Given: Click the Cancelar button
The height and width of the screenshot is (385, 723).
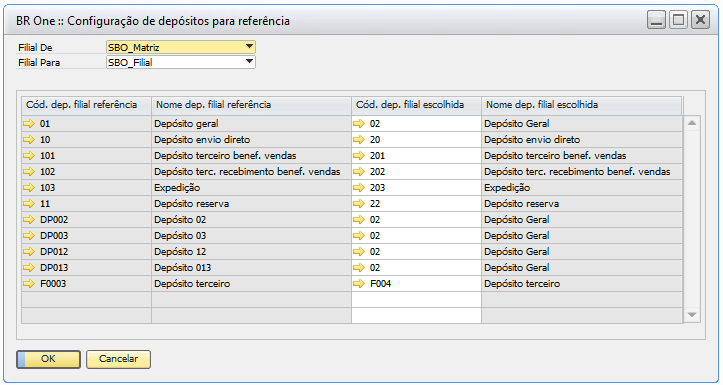Looking at the screenshot, I should [x=119, y=359].
